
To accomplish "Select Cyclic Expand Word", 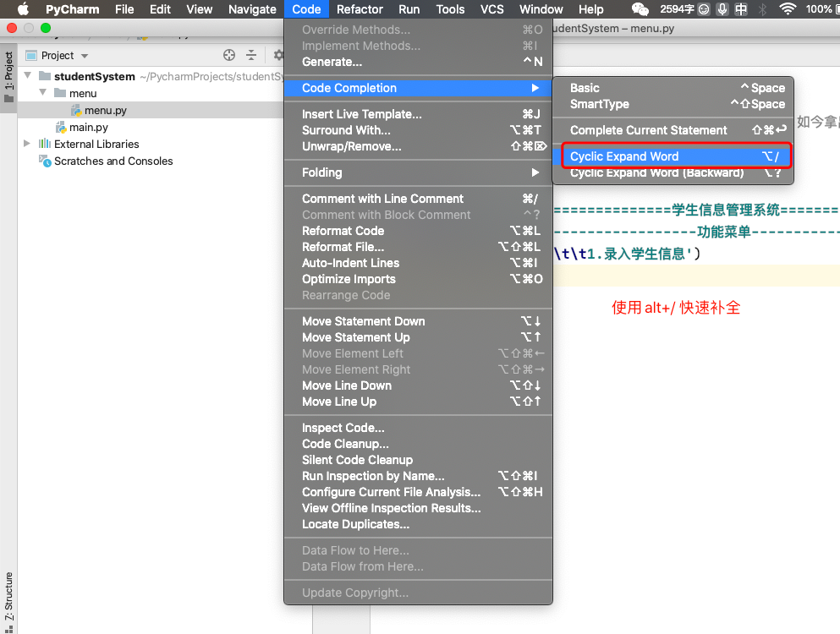I will [x=673, y=156].
